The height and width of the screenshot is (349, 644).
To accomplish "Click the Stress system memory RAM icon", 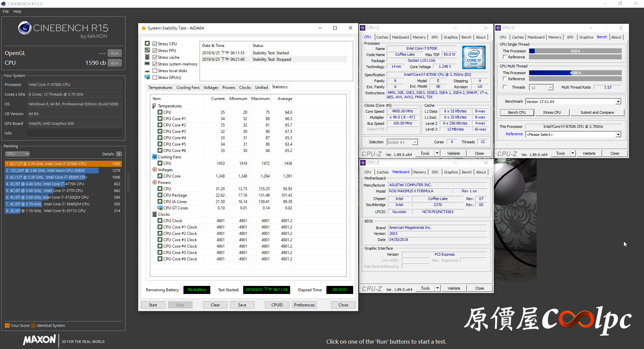I will click(x=147, y=64).
